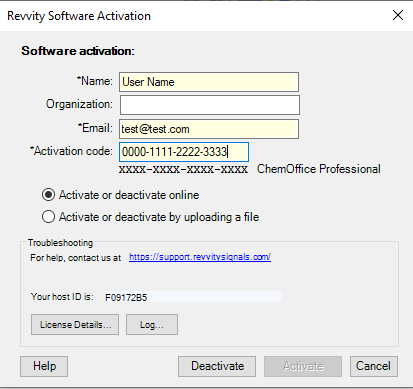Close the Revvity Software Activation dialog
Screen dimensions: 413x389
(398, 15)
